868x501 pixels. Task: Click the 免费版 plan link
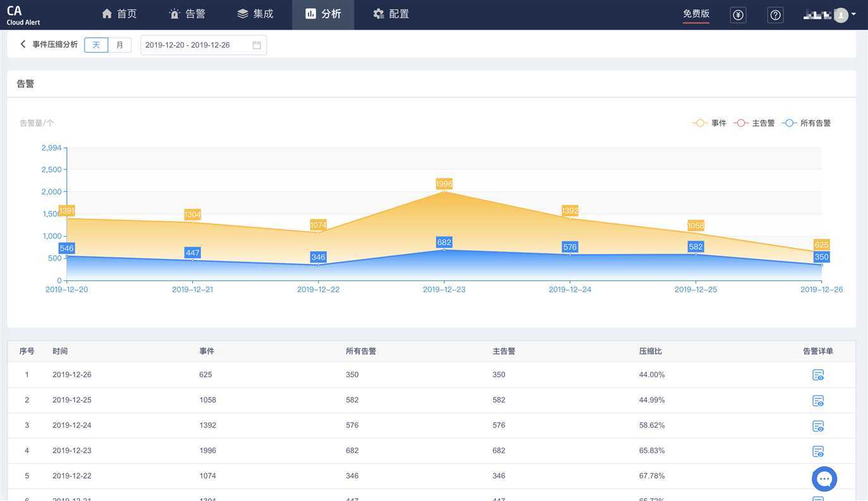(696, 14)
